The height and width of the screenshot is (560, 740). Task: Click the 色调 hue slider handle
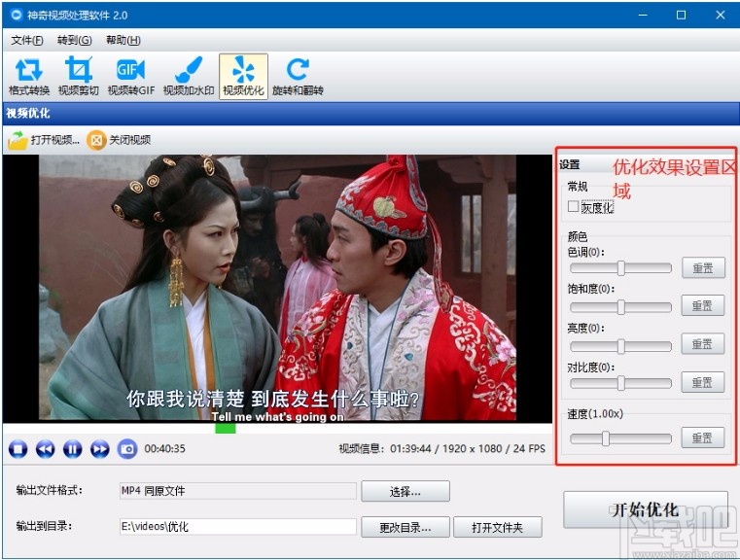coord(621,268)
